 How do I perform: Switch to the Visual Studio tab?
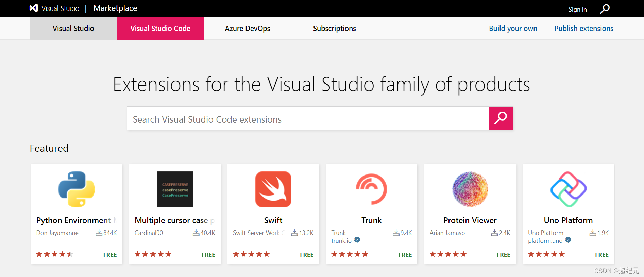[73, 29]
